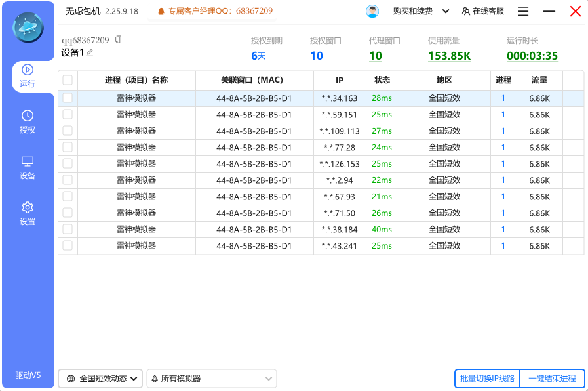Toggle the select-all checkbox in the table header
Viewport: 588px width, 391px height.
tap(68, 80)
